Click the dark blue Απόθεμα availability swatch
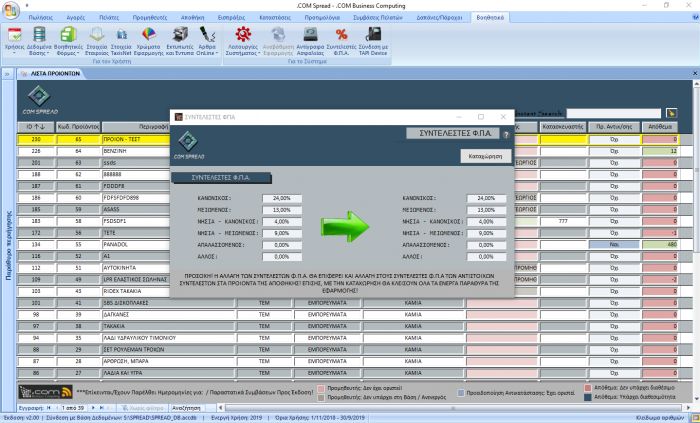700x423 pixels. coord(588,397)
